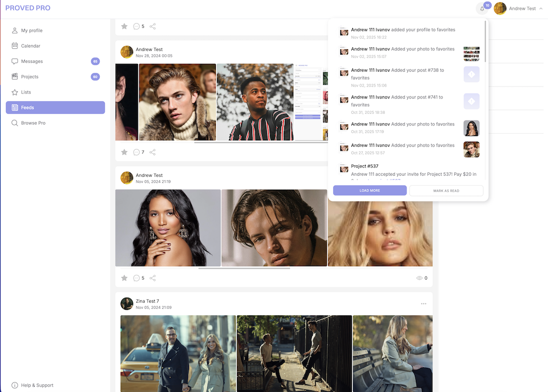Open the young man close-up portrait photo
This screenshot has height=392, width=548.
pyautogui.click(x=275, y=228)
